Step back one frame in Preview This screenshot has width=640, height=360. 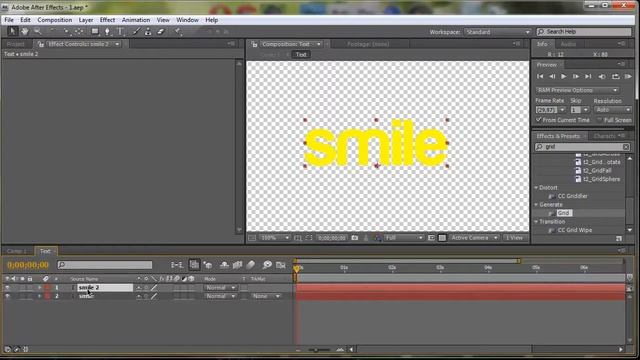tap(552, 76)
